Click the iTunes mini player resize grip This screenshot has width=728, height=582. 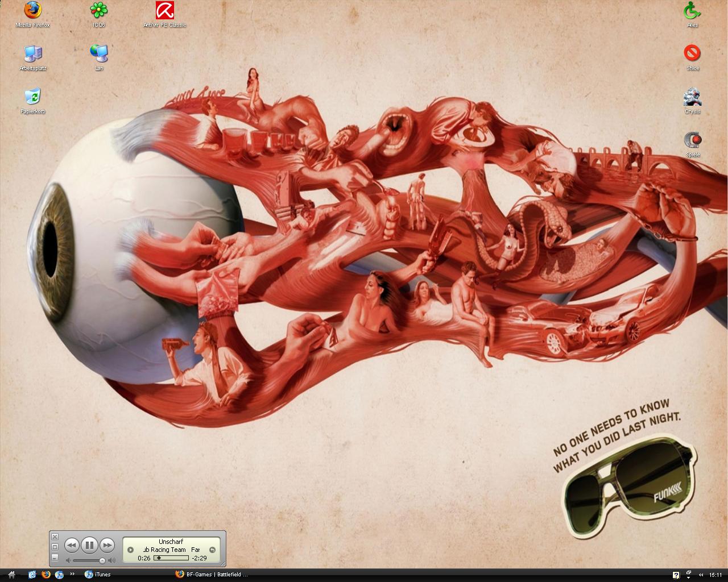pyautogui.click(x=222, y=563)
